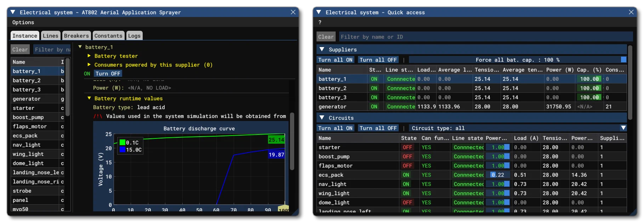Image resolution: width=644 pixels, height=223 pixels.
Task: Collapse the Quick access window triangle
Action: click(319, 12)
